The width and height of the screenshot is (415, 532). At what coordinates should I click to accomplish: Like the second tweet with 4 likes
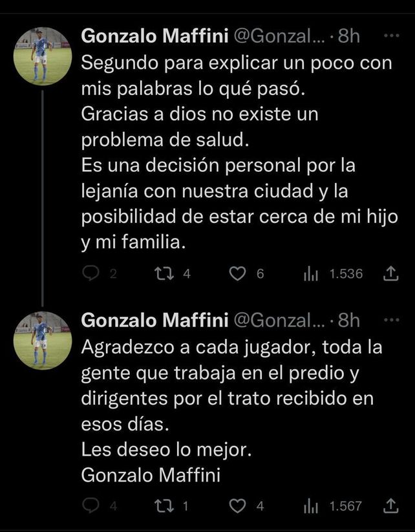(x=239, y=506)
